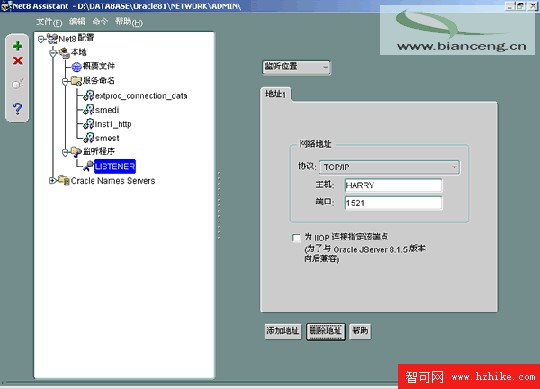Click the red X delete icon
This screenshot has width=540, height=389.
click(18, 61)
